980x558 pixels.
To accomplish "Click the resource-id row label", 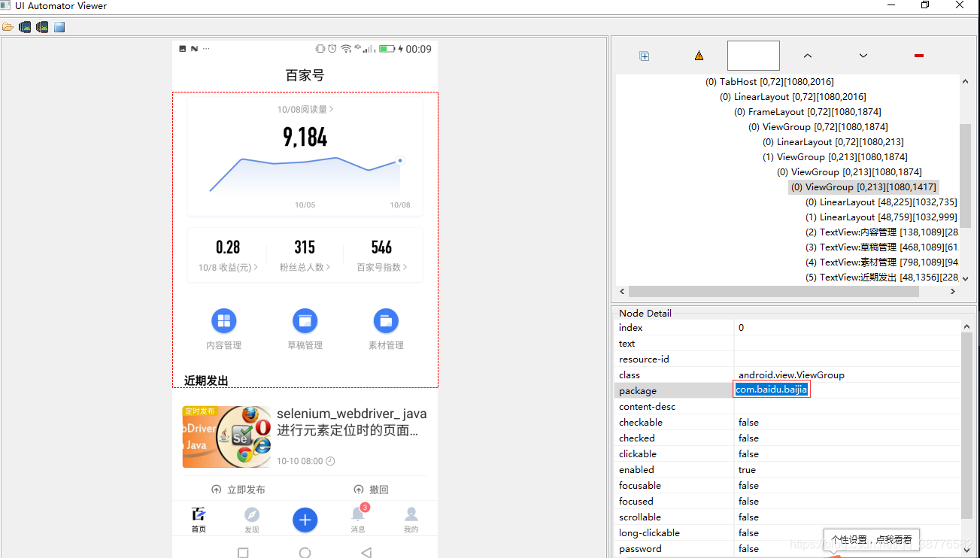I will [644, 359].
